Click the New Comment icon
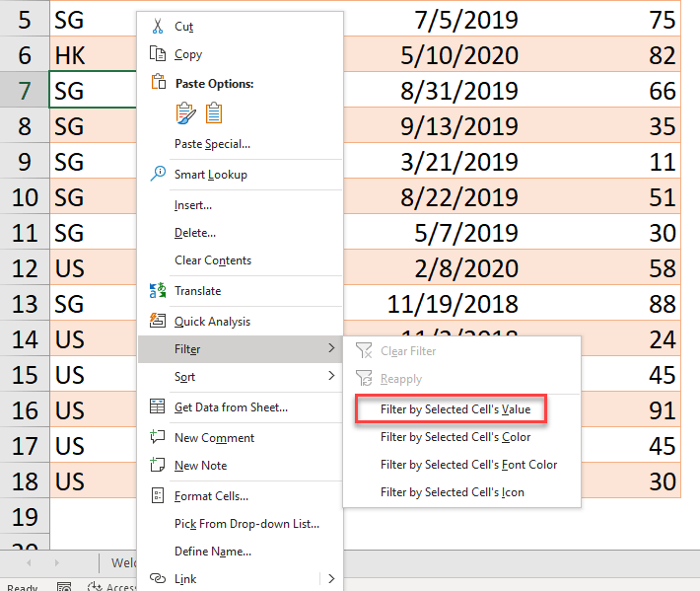This screenshot has height=591, width=700. click(x=157, y=438)
